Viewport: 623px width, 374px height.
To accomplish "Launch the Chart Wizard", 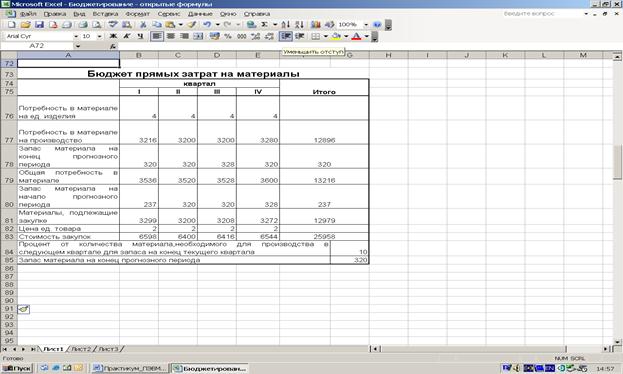I will click(316, 25).
